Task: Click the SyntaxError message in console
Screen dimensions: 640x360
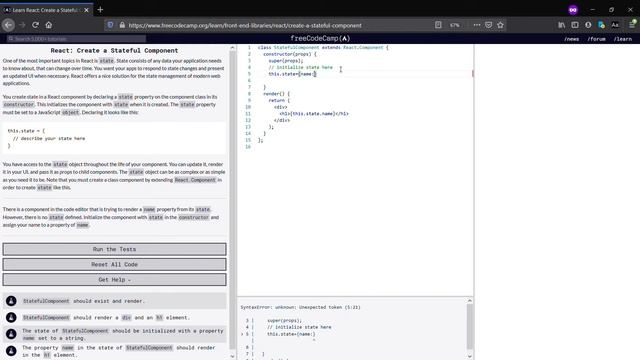Action: coord(300,307)
